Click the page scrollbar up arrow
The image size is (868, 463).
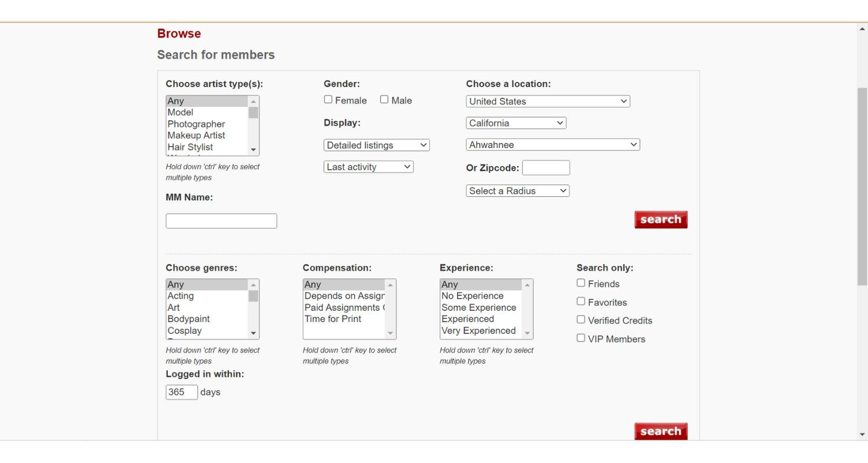tap(863, 28)
